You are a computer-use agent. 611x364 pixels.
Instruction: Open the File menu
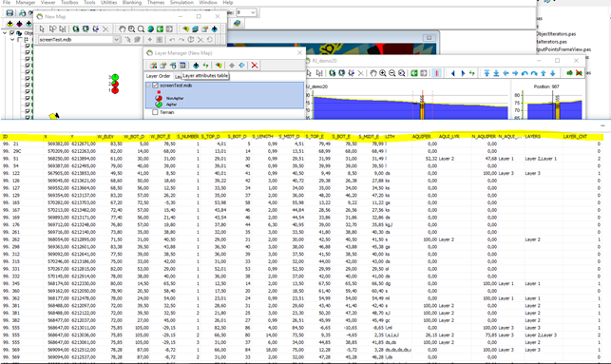click(x=7, y=2)
